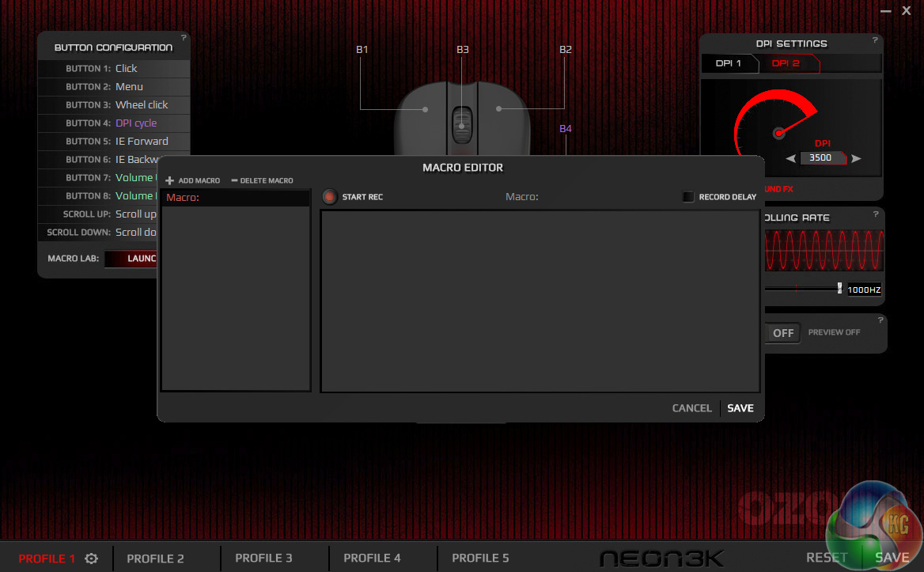Open Button 7 Volume assignment
Screen dimensions: 924x572
click(x=98, y=178)
